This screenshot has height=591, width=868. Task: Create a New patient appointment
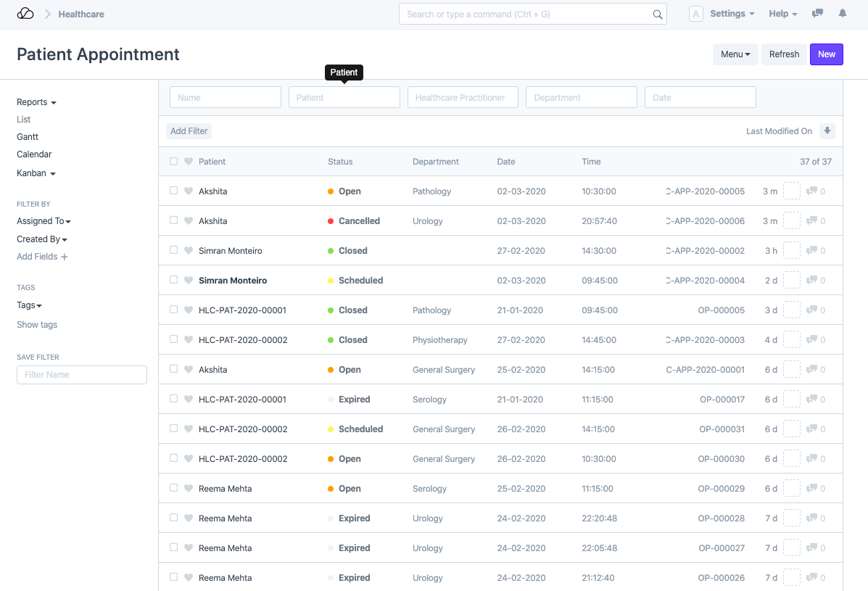(x=826, y=54)
